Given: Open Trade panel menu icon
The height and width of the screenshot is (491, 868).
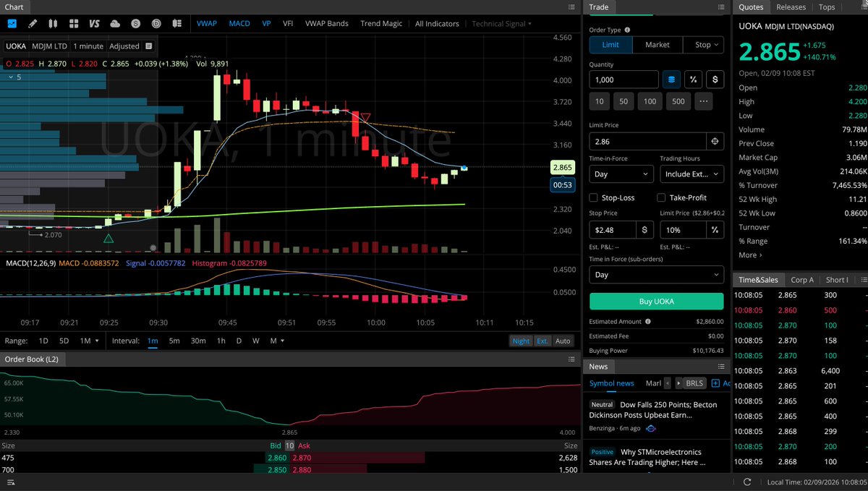Looking at the screenshot, I should pyautogui.click(x=720, y=7).
